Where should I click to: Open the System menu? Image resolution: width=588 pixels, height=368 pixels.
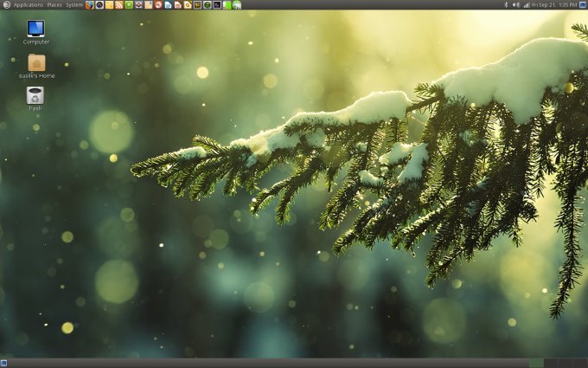tap(74, 5)
